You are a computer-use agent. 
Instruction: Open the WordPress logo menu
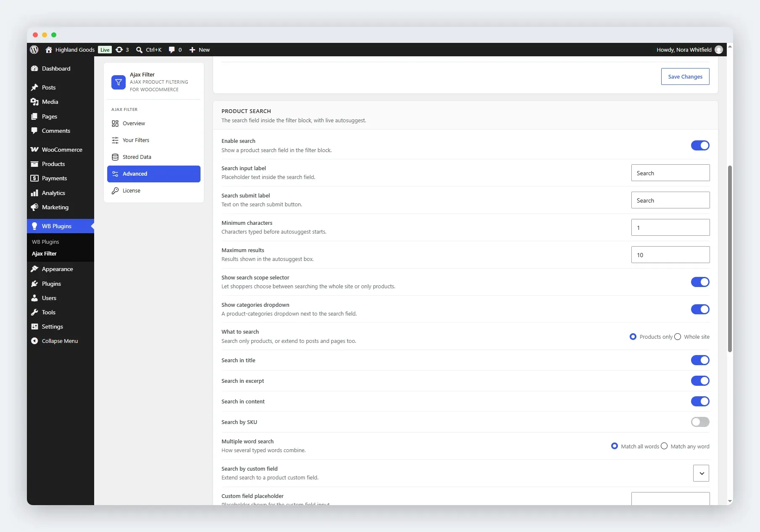coord(34,50)
